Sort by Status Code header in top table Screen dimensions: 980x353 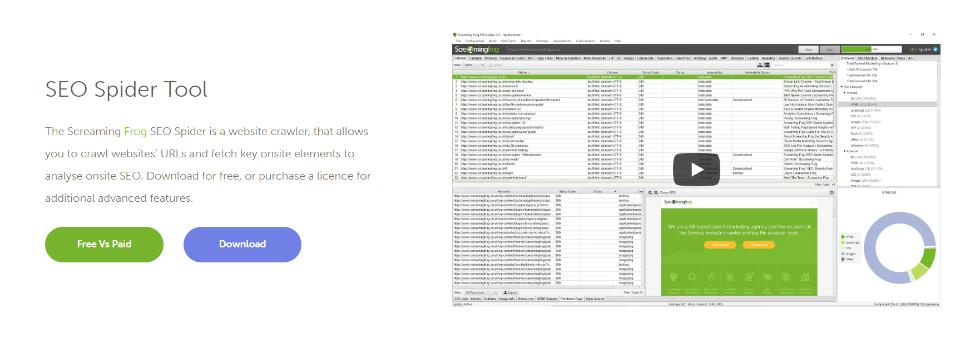tap(650, 72)
